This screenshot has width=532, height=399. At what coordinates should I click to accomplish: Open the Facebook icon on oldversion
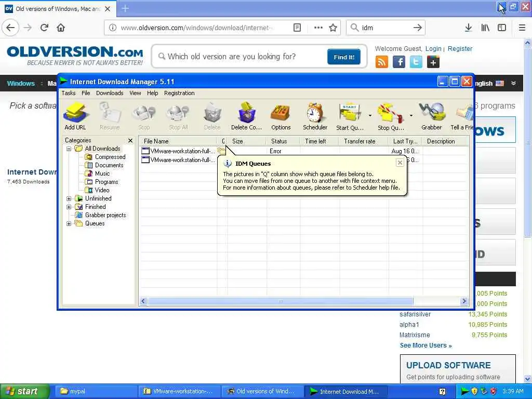click(399, 62)
